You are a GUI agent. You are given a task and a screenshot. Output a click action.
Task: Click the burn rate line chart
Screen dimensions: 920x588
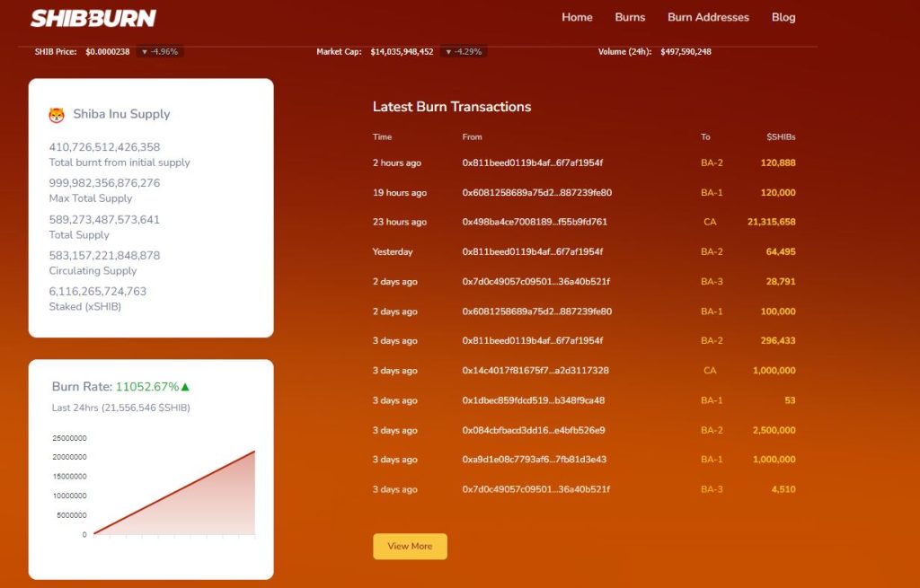tap(173, 494)
